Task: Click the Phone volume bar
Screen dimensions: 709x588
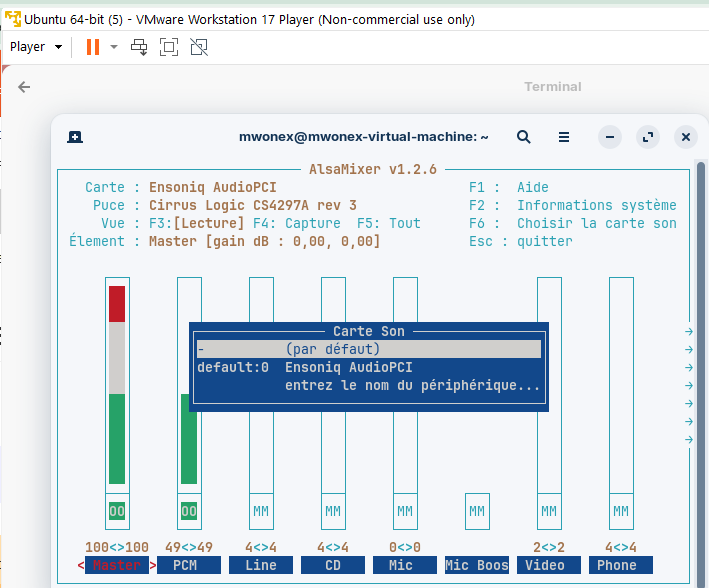Action: point(621,385)
